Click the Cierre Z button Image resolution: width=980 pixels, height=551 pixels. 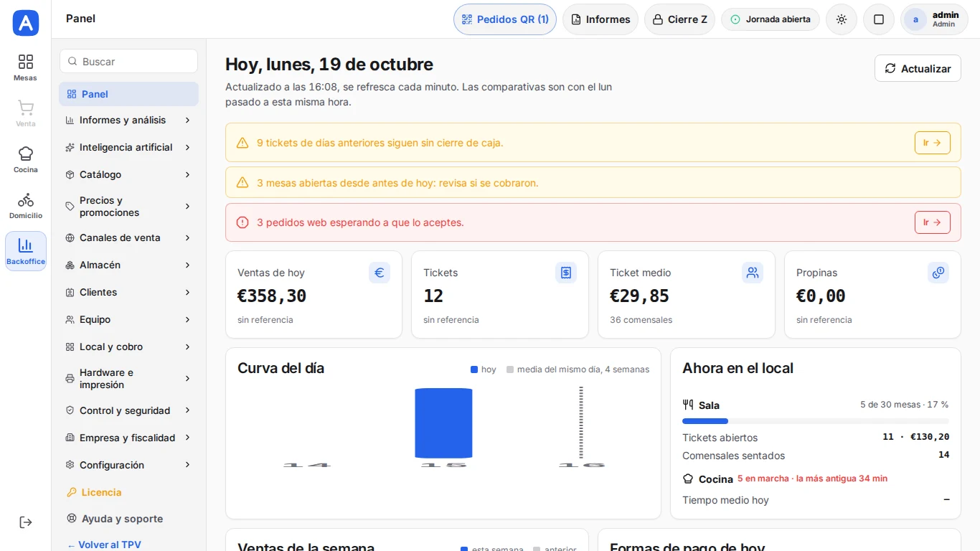pos(679,19)
